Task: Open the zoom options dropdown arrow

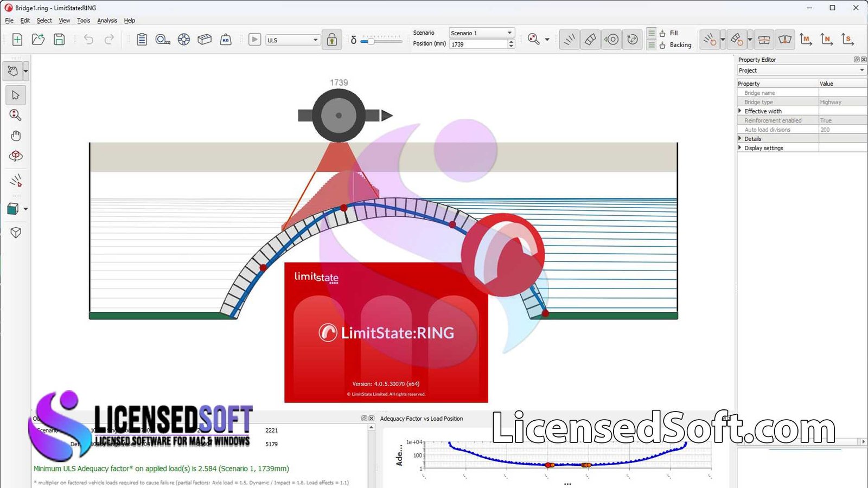Action: pyautogui.click(x=547, y=40)
